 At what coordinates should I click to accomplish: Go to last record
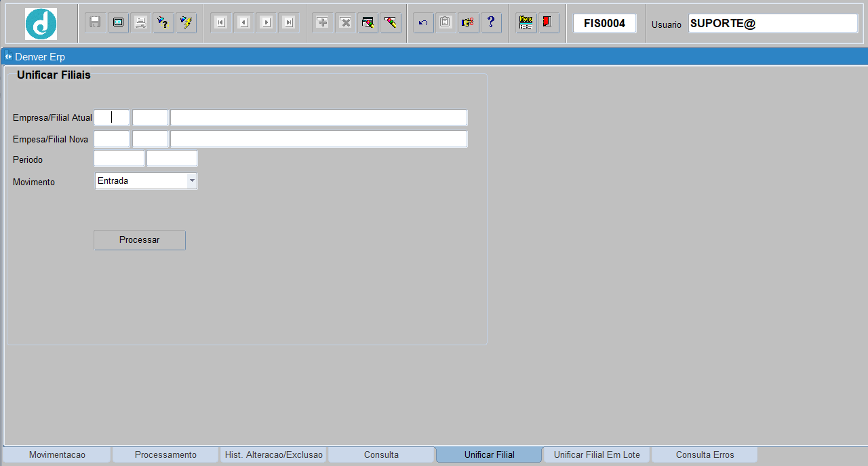pos(289,22)
